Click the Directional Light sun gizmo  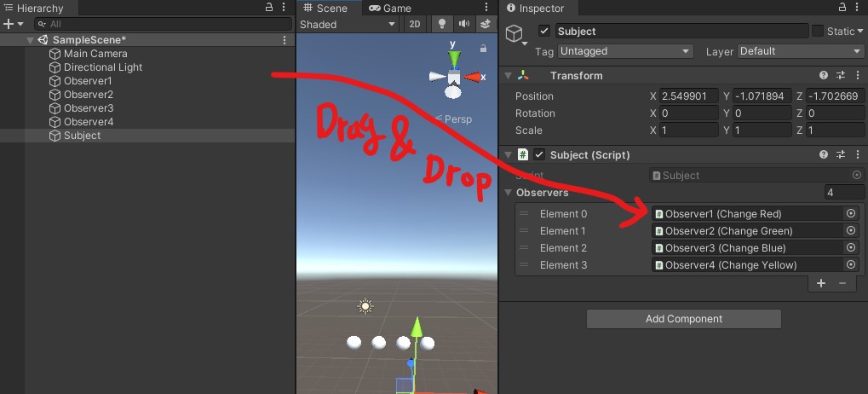pyautogui.click(x=365, y=306)
